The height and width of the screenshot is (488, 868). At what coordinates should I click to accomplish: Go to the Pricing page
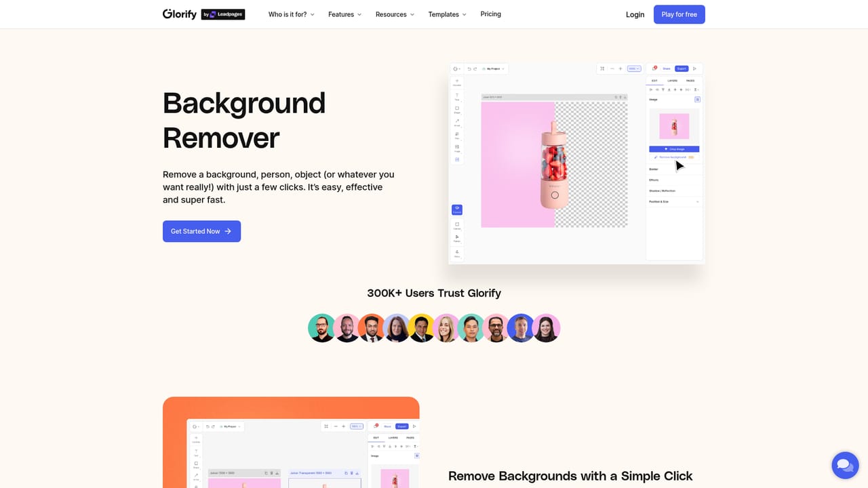[x=491, y=14]
